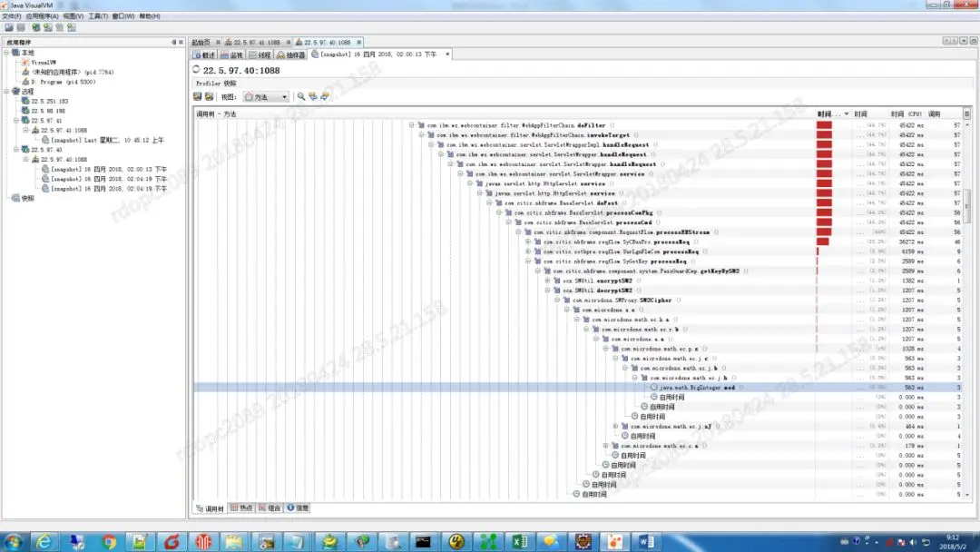Open the 工具(T) menu

tap(97, 16)
